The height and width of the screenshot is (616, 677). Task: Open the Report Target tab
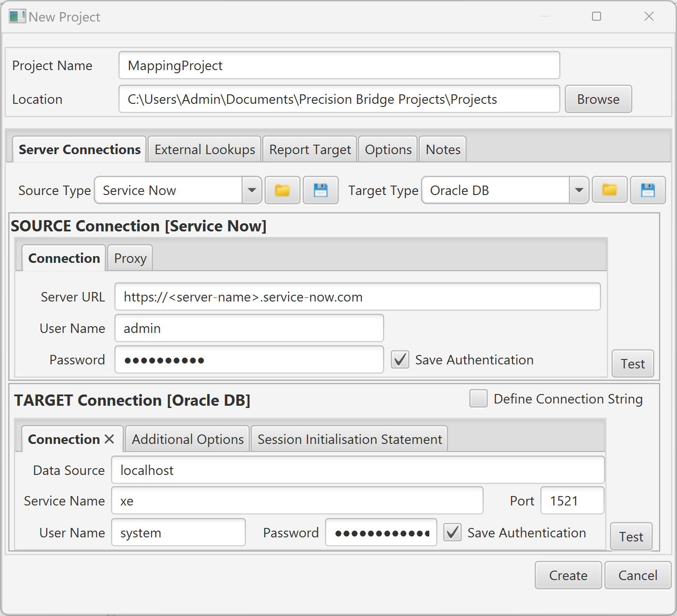pos(310,150)
